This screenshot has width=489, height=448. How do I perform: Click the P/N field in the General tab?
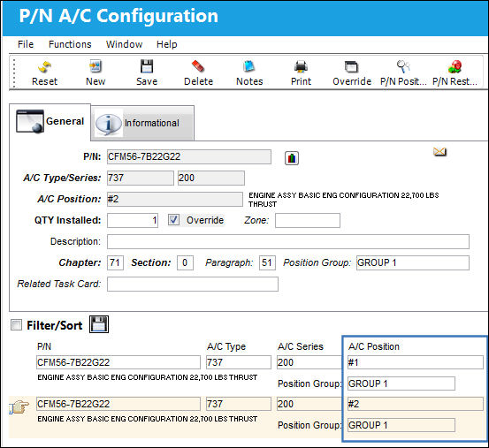click(189, 156)
